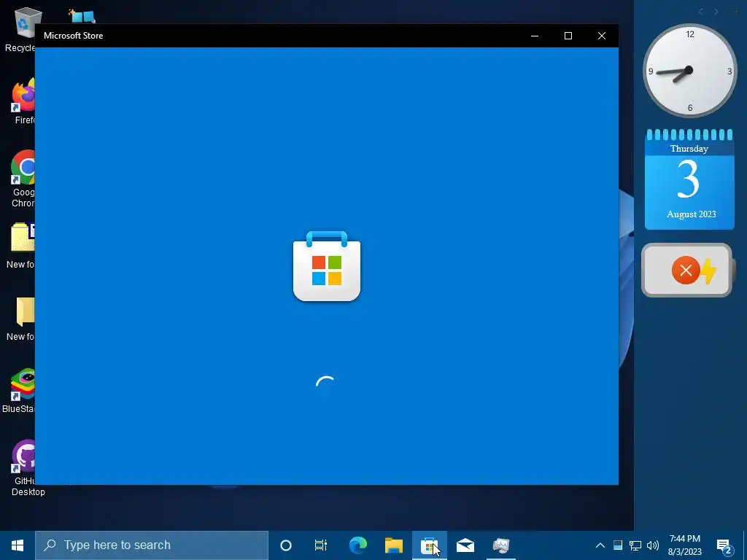Click the analog clock gadget

[x=689, y=71]
